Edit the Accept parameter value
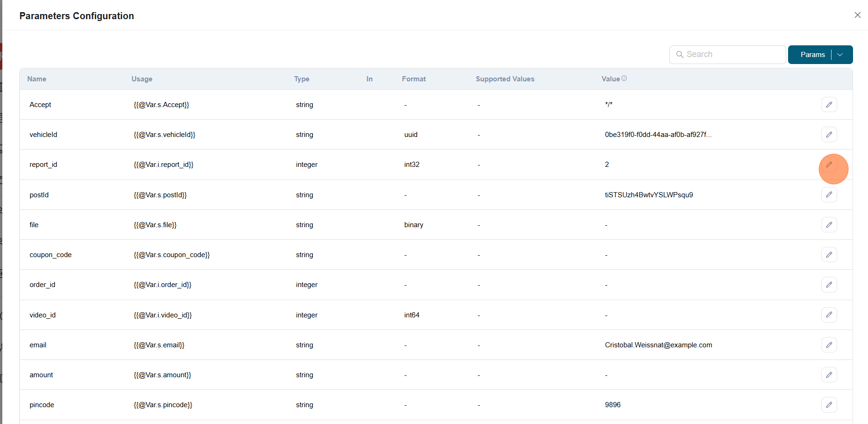This screenshot has width=868, height=424. pos(829,104)
